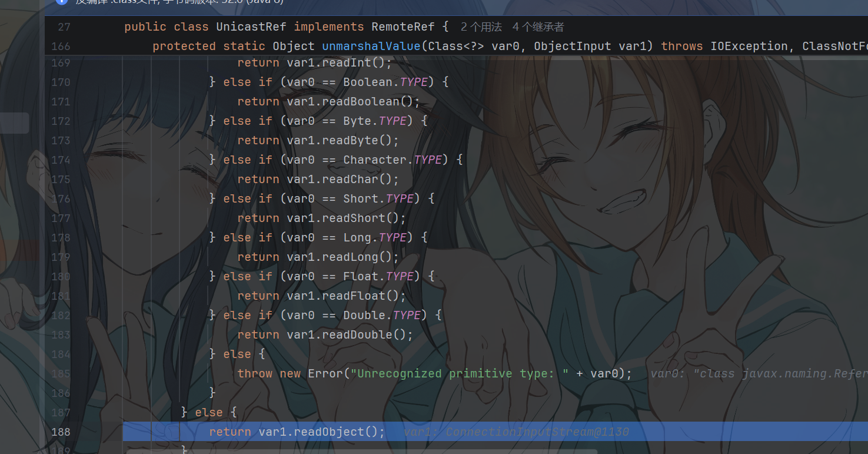Click Double on line 182
Screen dimensions: 868x454
point(364,315)
